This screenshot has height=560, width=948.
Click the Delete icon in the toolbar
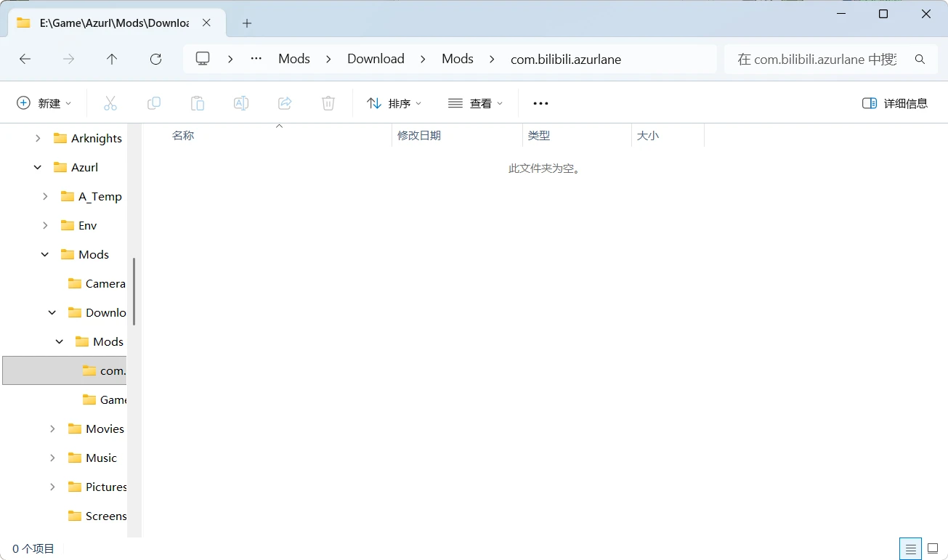point(328,102)
